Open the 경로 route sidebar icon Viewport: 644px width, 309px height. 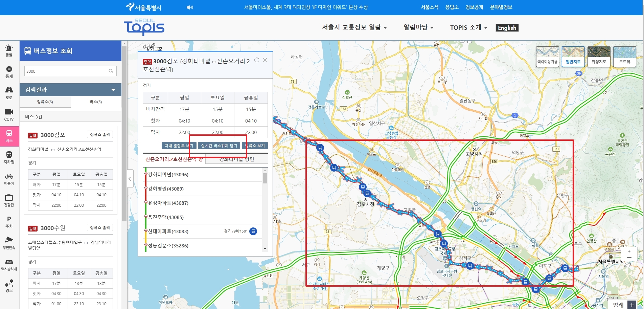click(9, 286)
